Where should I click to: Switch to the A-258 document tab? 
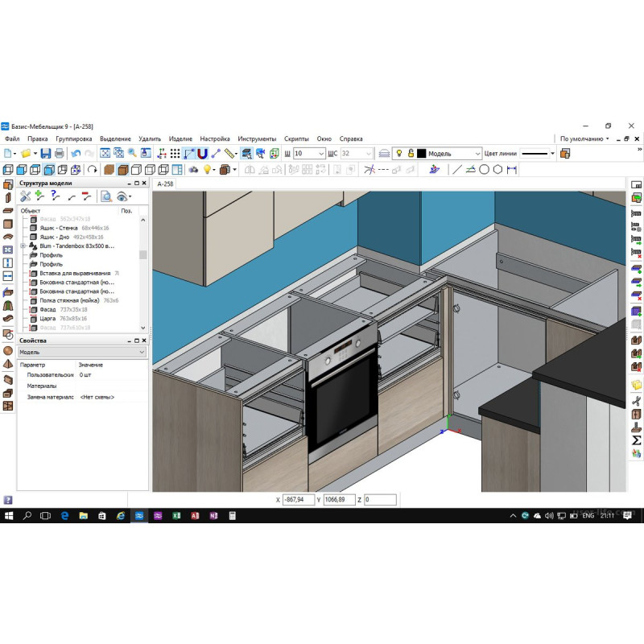coord(165,184)
